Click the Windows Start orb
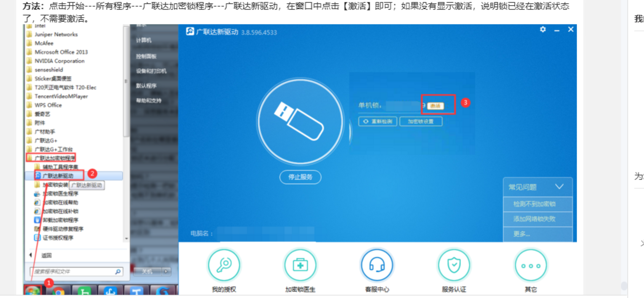Viewport: 644px width, 298px height. 32,291
